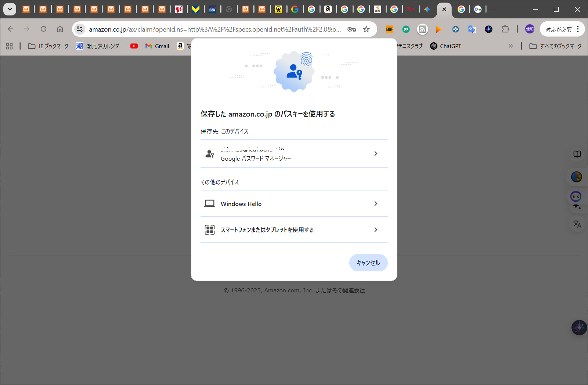Viewport: 588px width, 385px height.
Task: Click the translate icon in right sidebar
Action: 577,224
